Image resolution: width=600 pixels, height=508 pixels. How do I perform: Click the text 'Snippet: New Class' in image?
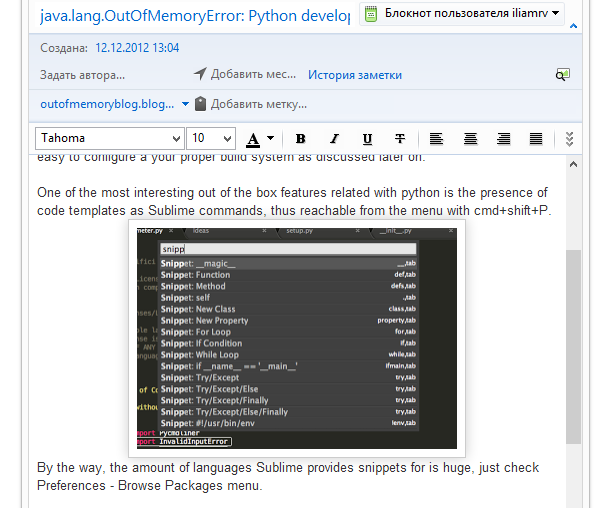coord(198,309)
